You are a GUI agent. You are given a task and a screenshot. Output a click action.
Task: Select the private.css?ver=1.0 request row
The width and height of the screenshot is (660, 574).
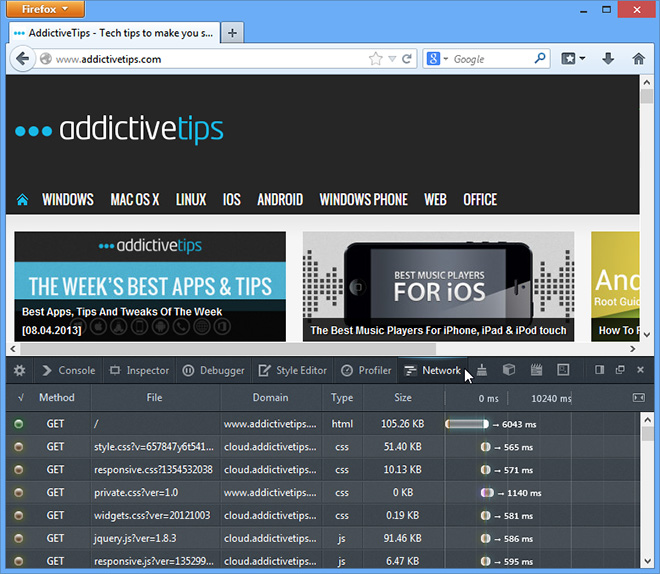click(x=323, y=492)
